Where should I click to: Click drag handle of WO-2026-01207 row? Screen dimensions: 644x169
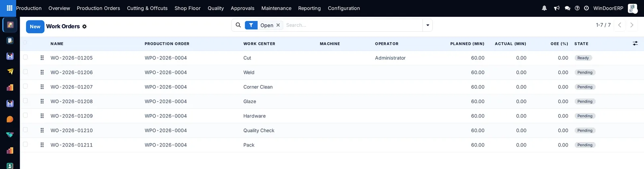click(42, 87)
